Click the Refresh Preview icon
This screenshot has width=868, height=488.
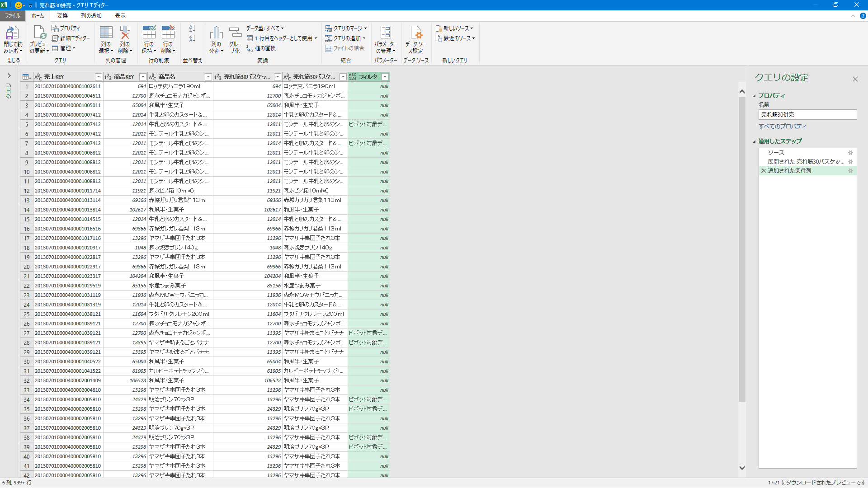point(39,33)
